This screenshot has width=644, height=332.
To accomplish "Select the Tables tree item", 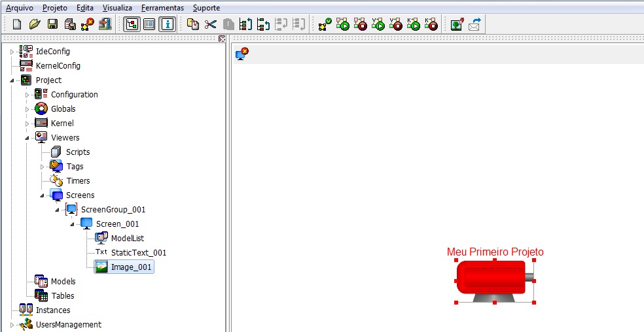I will [x=63, y=295].
